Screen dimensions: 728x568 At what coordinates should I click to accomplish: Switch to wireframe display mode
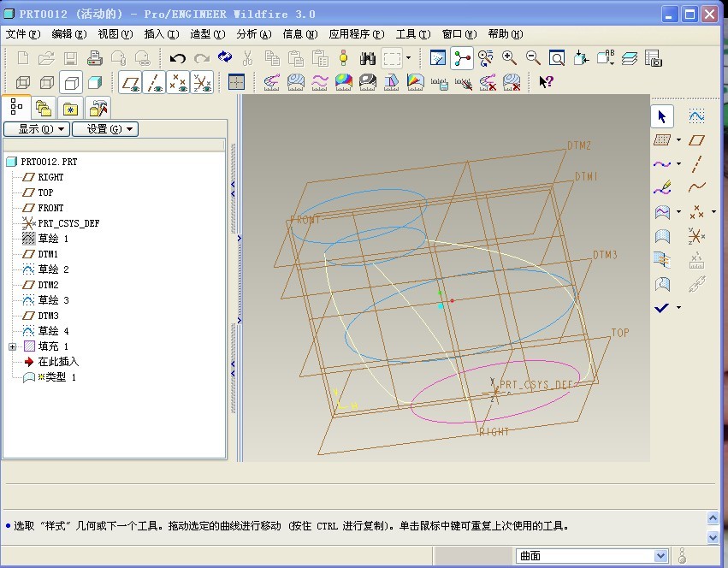click(23, 83)
